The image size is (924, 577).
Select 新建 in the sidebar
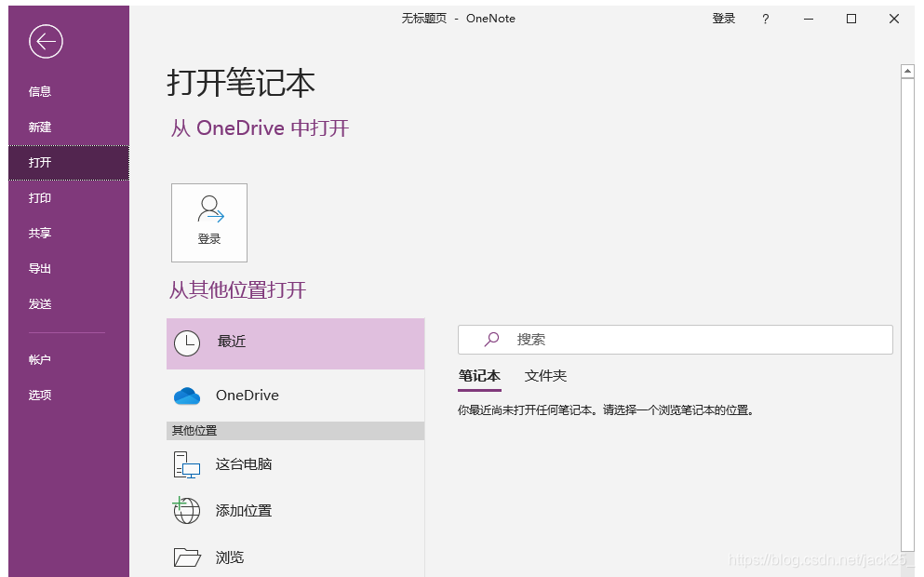(69, 127)
